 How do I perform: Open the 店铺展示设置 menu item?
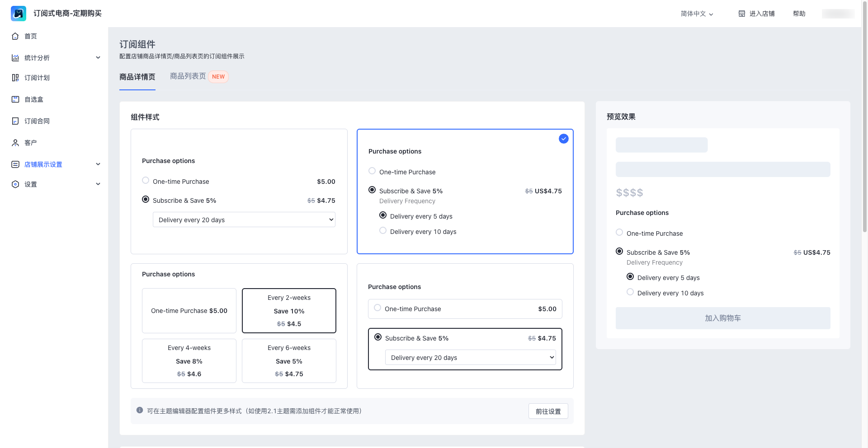(x=43, y=164)
